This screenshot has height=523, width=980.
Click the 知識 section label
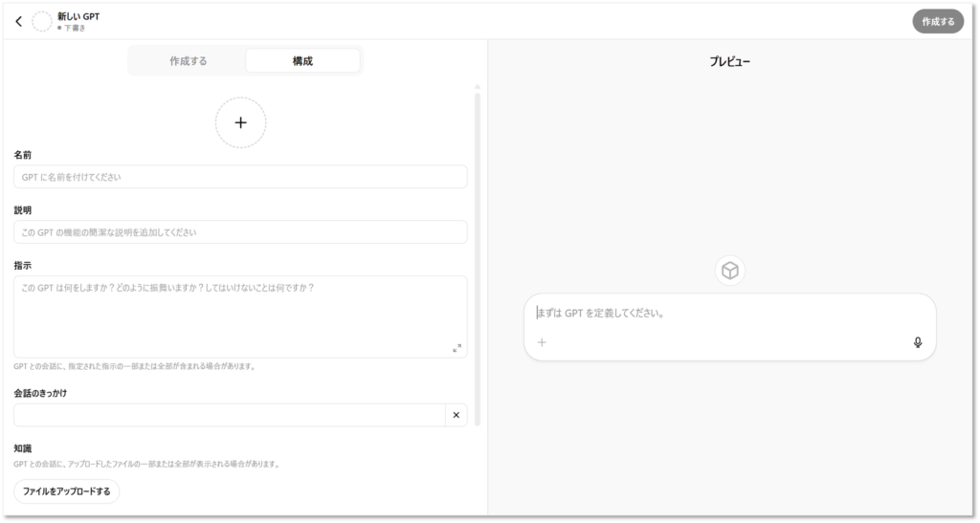pyautogui.click(x=23, y=448)
